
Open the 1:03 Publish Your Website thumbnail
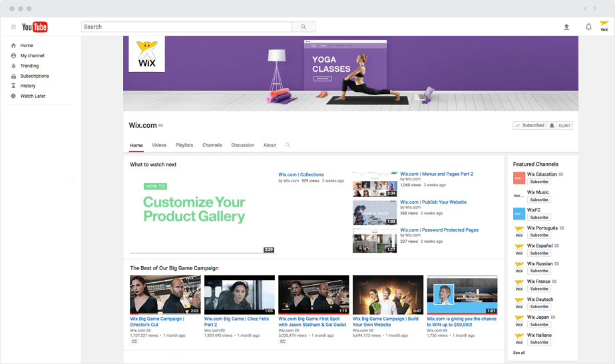[375, 212]
